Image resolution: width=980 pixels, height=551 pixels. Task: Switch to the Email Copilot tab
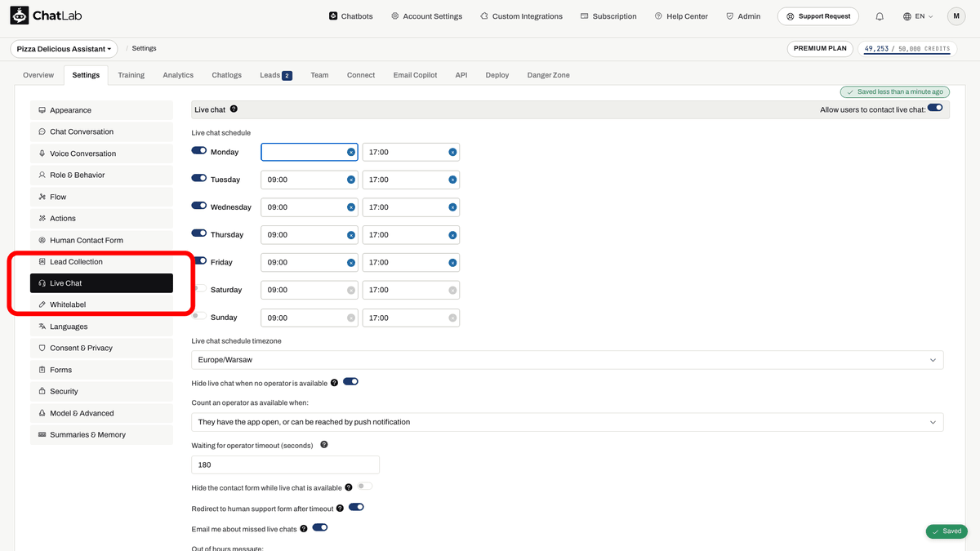pyautogui.click(x=415, y=75)
